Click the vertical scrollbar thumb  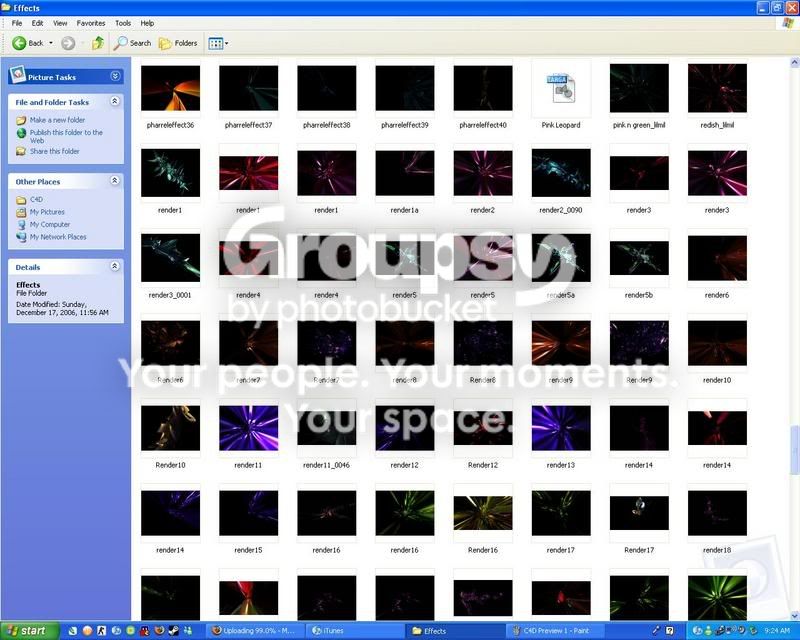coord(795,450)
